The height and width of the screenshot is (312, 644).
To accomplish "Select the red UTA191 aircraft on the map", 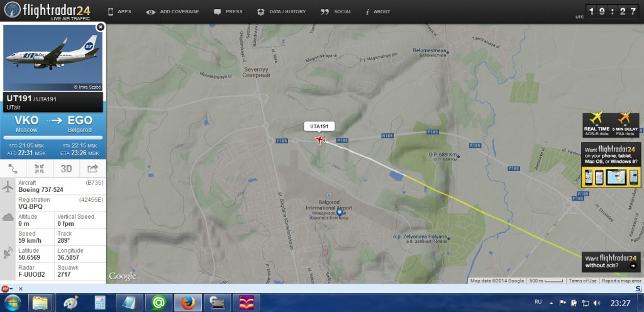I will coord(320,140).
